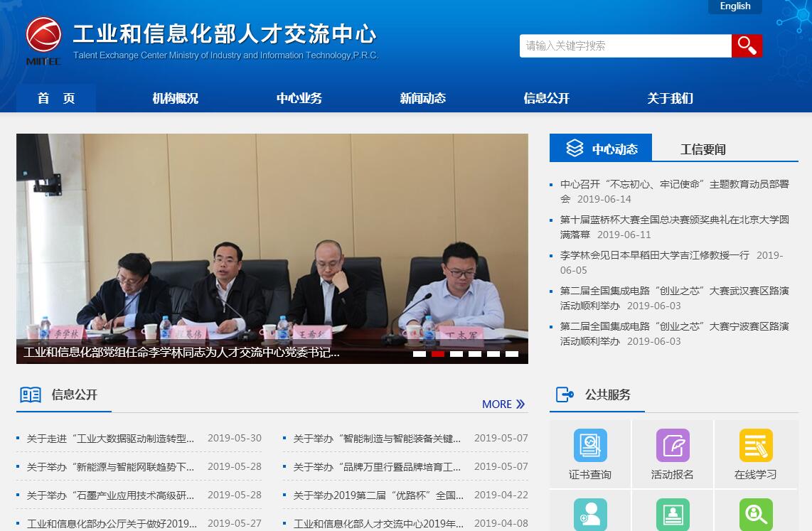The width and height of the screenshot is (812, 531).
Task: Open notice 关于举办“石墨产业应用技术高级研...
Action: [x=110, y=495]
